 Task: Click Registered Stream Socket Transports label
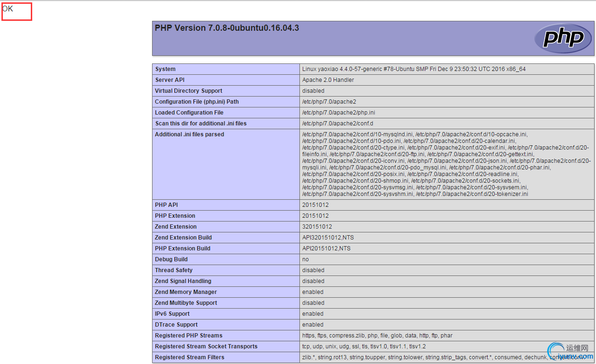(206, 346)
